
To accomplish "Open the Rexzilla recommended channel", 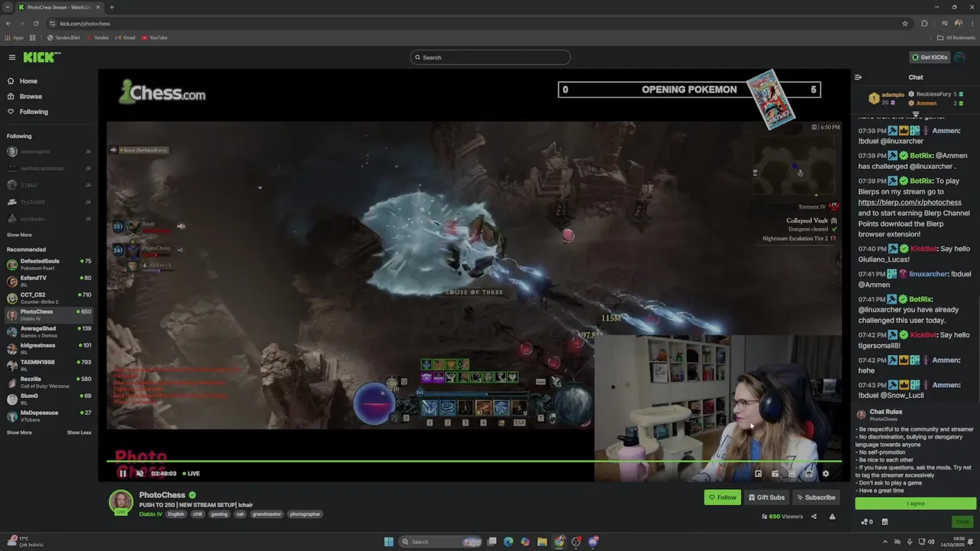I will 49,383.
